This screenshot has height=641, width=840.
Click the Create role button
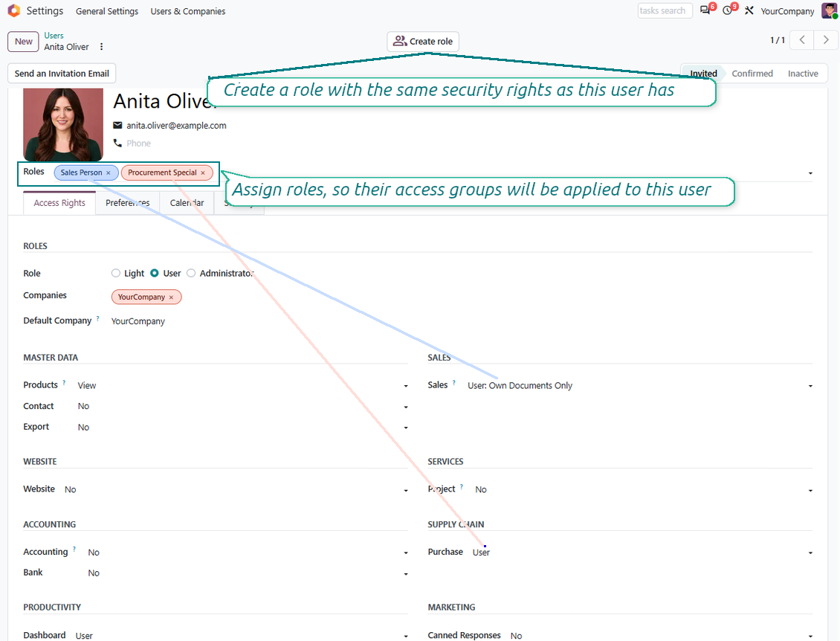click(x=423, y=41)
